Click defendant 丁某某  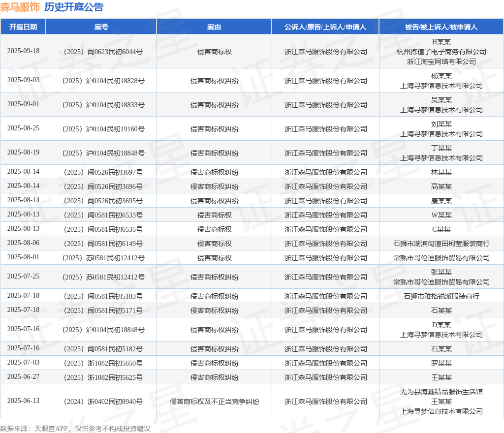[x=441, y=148]
